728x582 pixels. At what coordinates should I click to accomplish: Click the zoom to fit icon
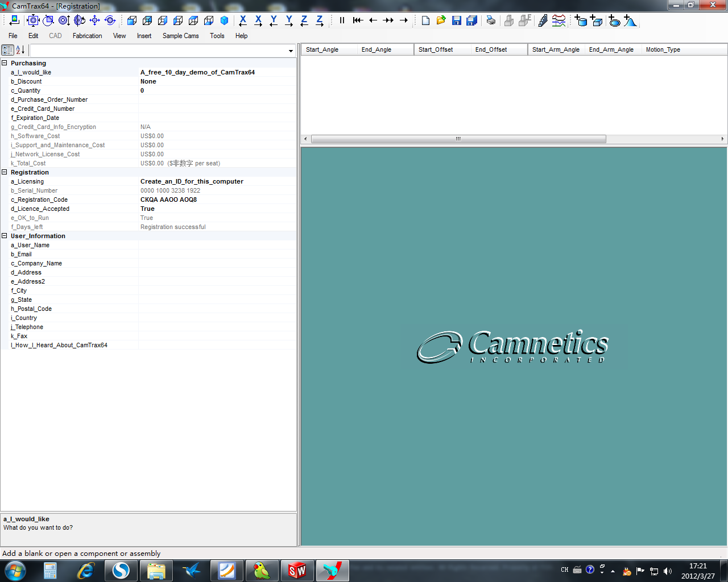coord(33,20)
